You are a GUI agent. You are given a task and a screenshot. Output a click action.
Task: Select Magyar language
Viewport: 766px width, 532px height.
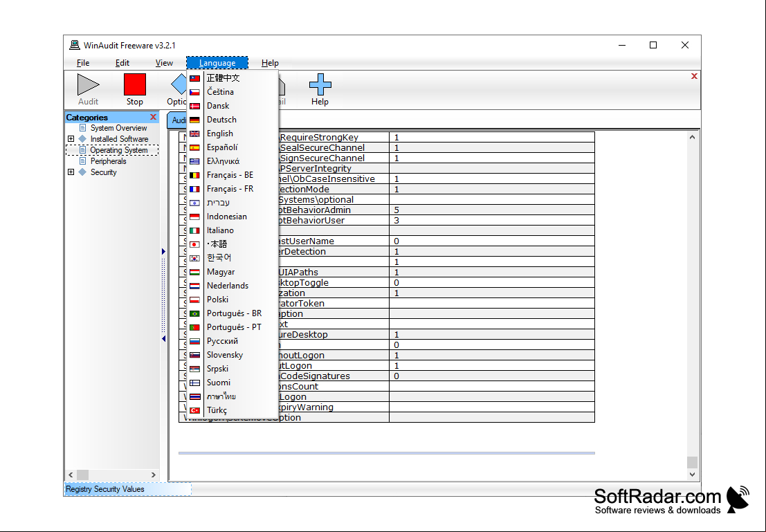232,272
